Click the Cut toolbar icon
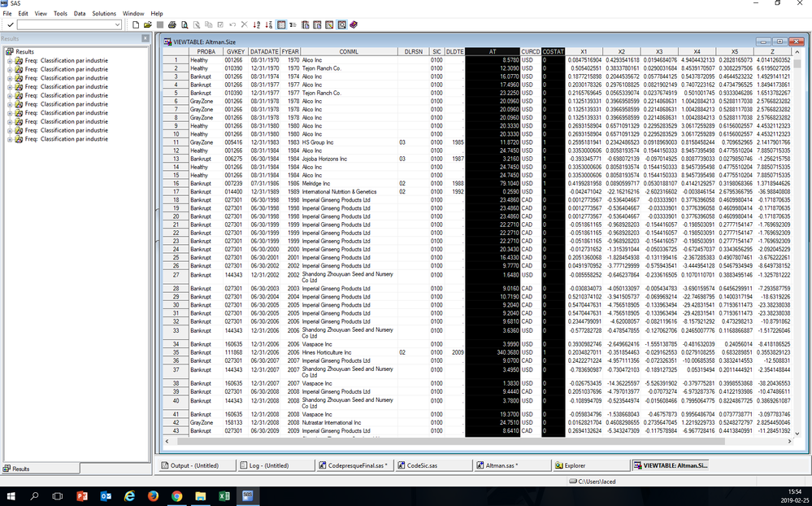The width and height of the screenshot is (812, 506). 197,25
